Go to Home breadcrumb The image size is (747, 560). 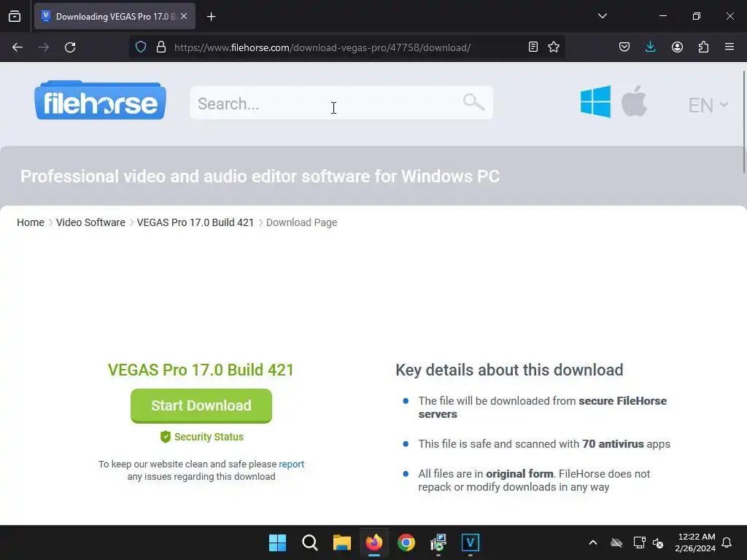(31, 222)
